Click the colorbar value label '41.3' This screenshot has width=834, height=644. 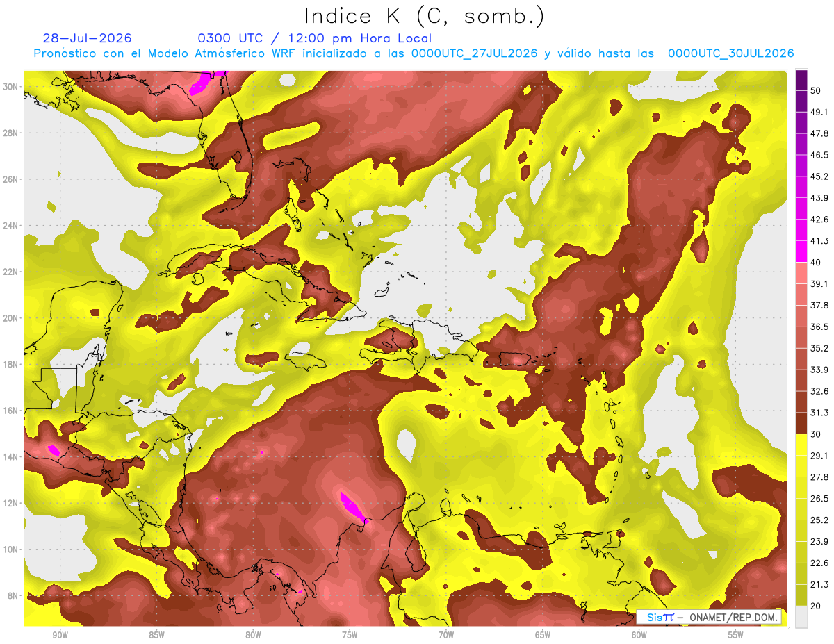(820, 240)
